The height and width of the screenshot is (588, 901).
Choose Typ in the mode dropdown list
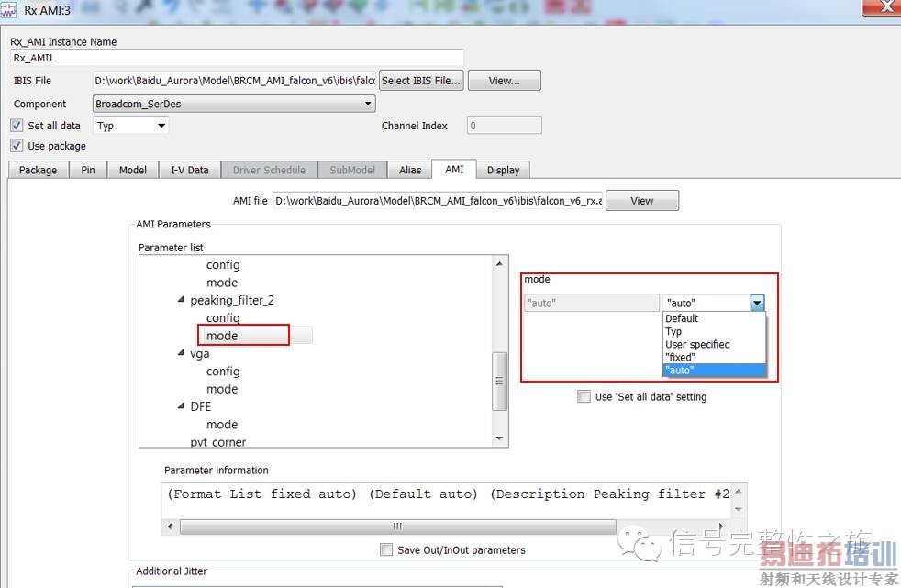714,331
